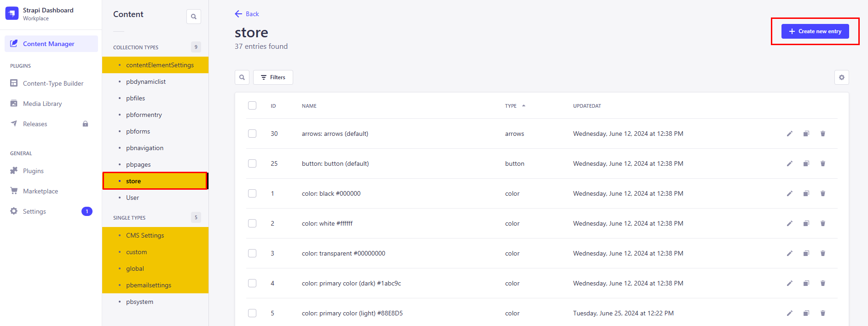
Task: Check the row with ID 30
Action: (x=252, y=134)
